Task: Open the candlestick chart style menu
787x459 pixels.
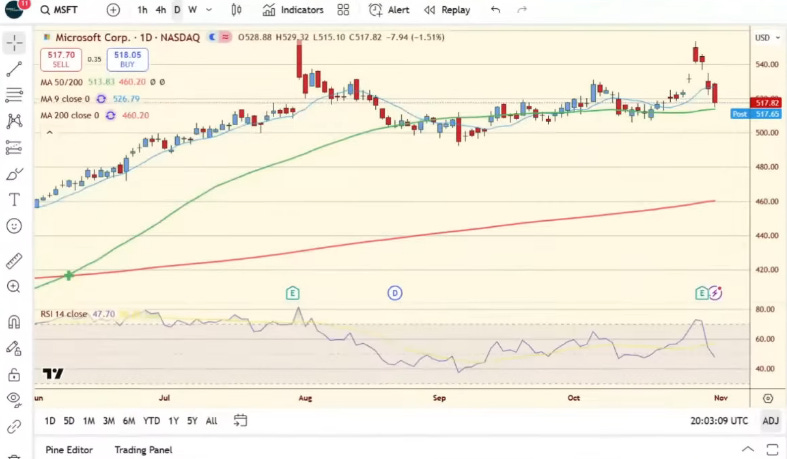Action: (236, 10)
